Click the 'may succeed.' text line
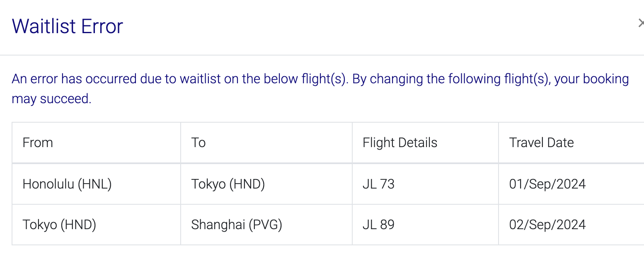This screenshot has width=644, height=271. click(x=51, y=99)
